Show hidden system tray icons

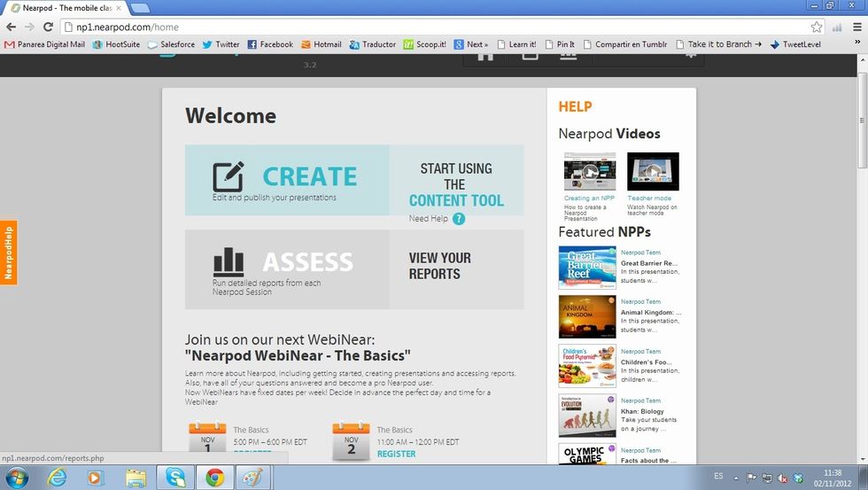(x=736, y=478)
